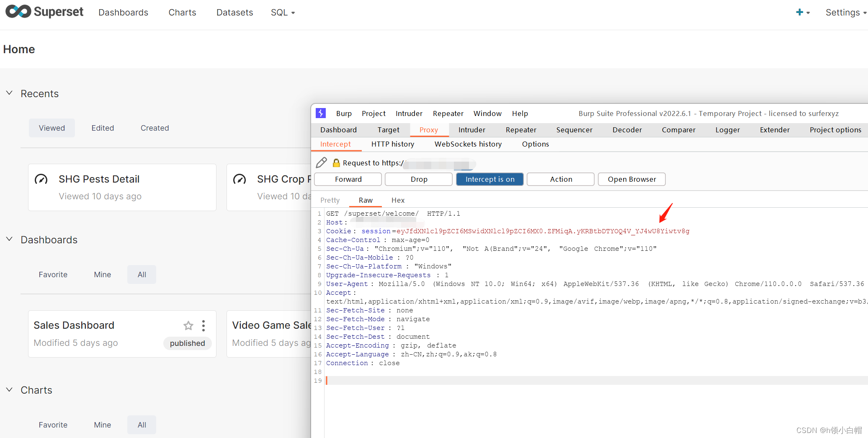Select the Viewed tab in Recents
The width and height of the screenshot is (868, 438).
(x=52, y=128)
